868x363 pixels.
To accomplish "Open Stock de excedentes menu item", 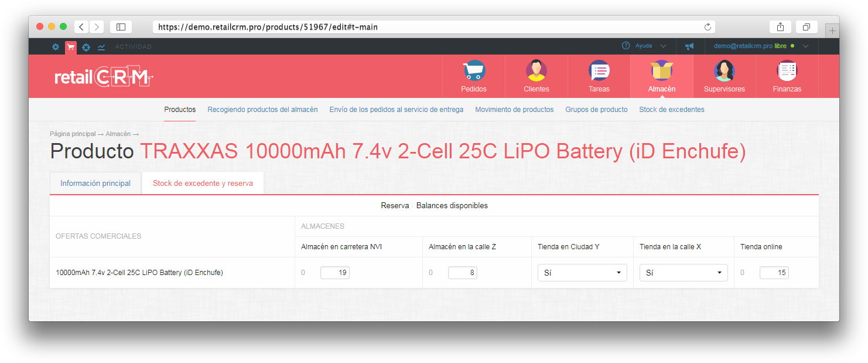I will [x=672, y=110].
